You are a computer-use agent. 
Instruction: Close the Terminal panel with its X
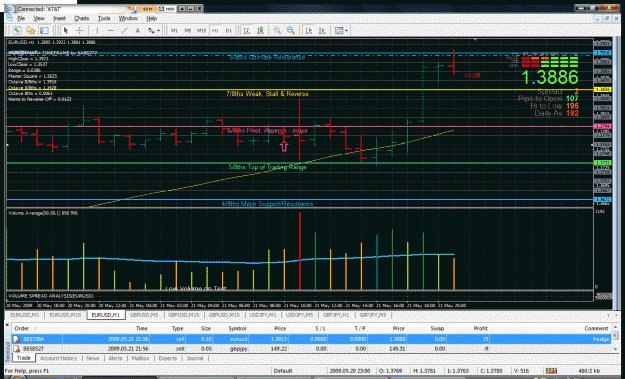click(7, 325)
